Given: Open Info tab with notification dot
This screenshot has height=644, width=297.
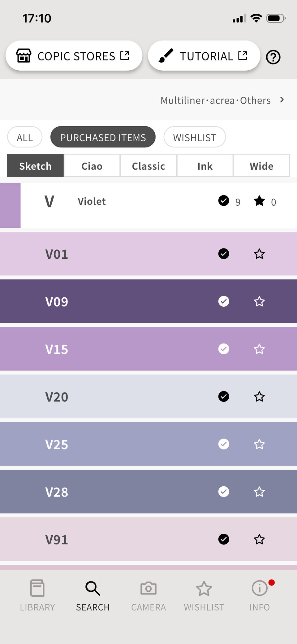Looking at the screenshot, I should pos(260,595).
